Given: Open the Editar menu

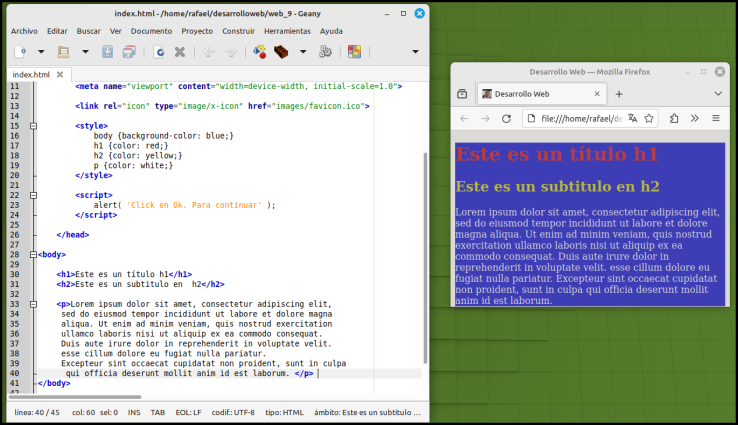Looking at the screenshot, I should point(57,31).
